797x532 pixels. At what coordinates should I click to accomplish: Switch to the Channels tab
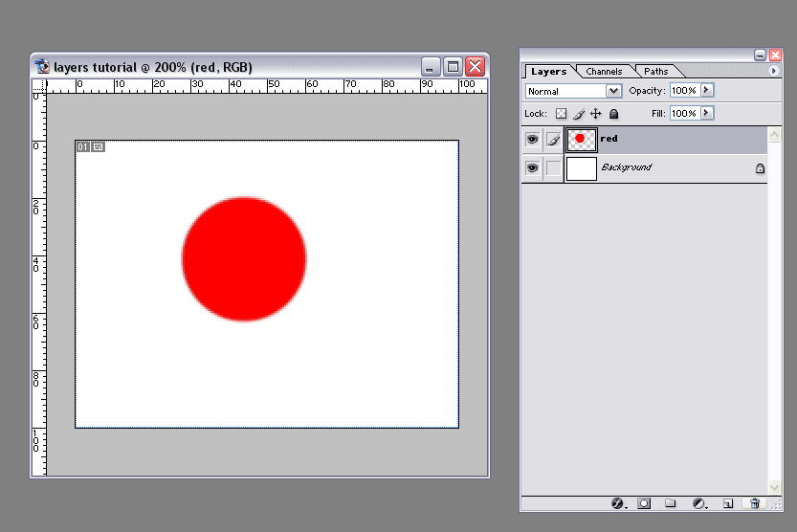tap(604, 71)
